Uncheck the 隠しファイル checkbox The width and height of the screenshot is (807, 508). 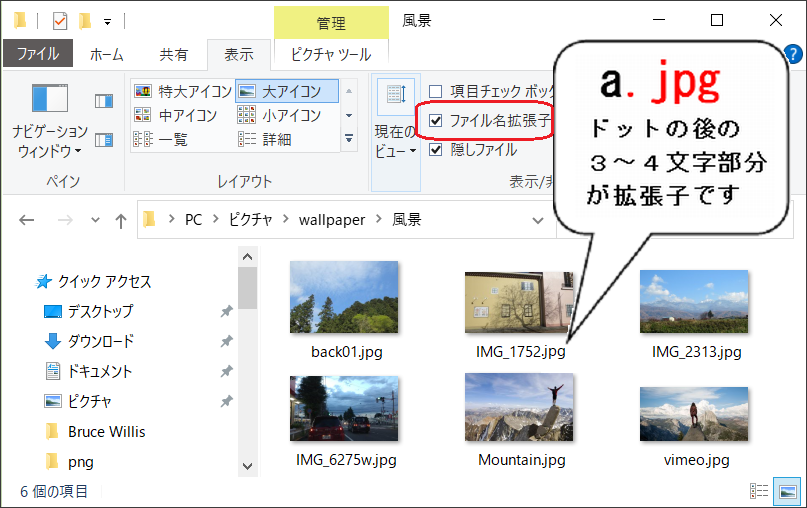coord(436,150)
